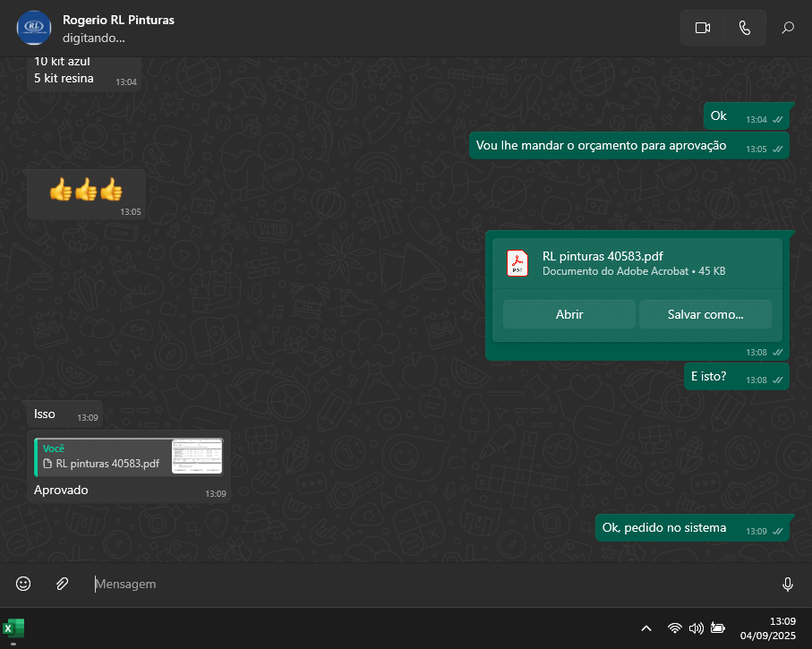Focus the Mensagem text input field

click(x=430, y=584)
